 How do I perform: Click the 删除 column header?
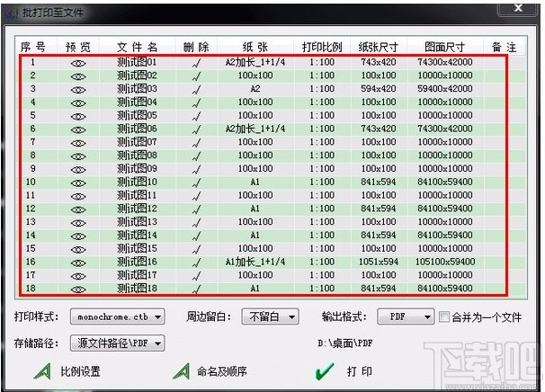tap(196, 47)
